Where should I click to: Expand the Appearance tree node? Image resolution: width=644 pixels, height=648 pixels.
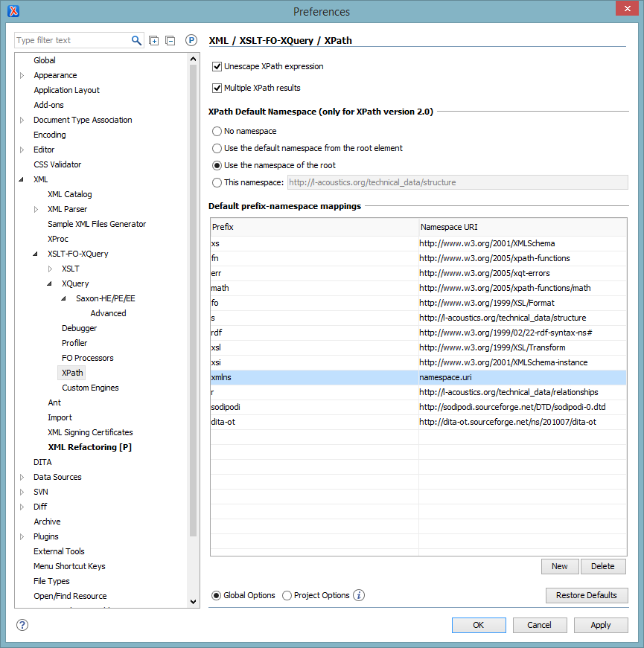(x=22, y=75)
